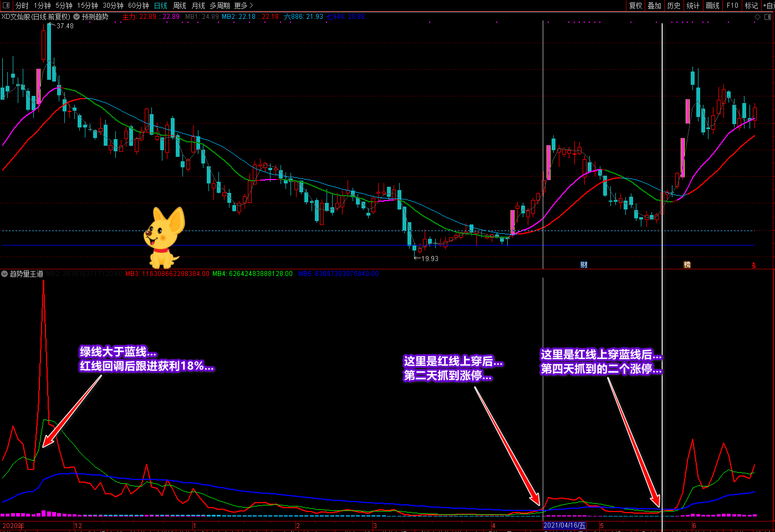Toggle the 历史 history view
Image resolution: width=775 pixels, height=532 pixels.
pos(674,6)
